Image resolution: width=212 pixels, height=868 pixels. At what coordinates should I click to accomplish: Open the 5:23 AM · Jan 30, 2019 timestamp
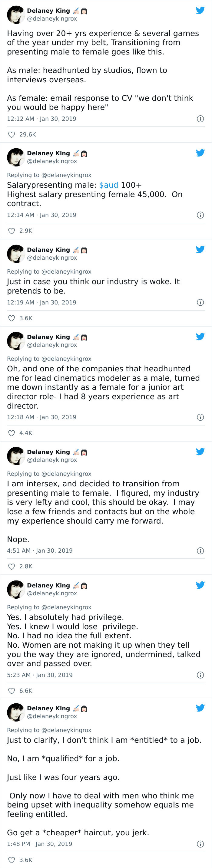[x=40, y=675]
